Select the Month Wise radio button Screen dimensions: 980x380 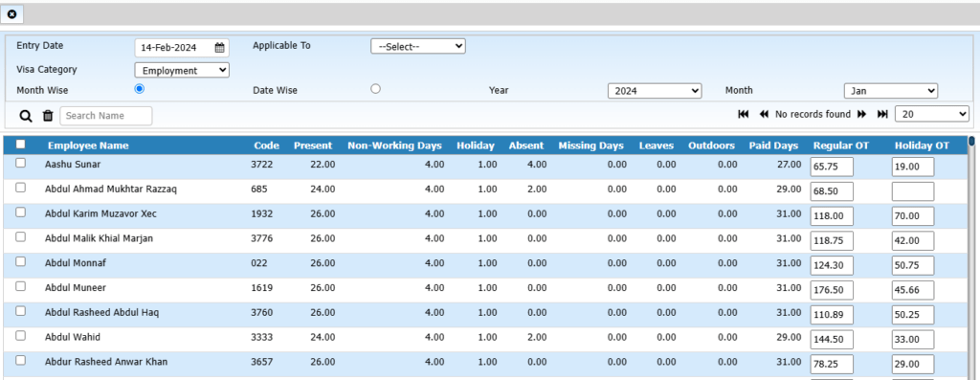click(140, 89)
